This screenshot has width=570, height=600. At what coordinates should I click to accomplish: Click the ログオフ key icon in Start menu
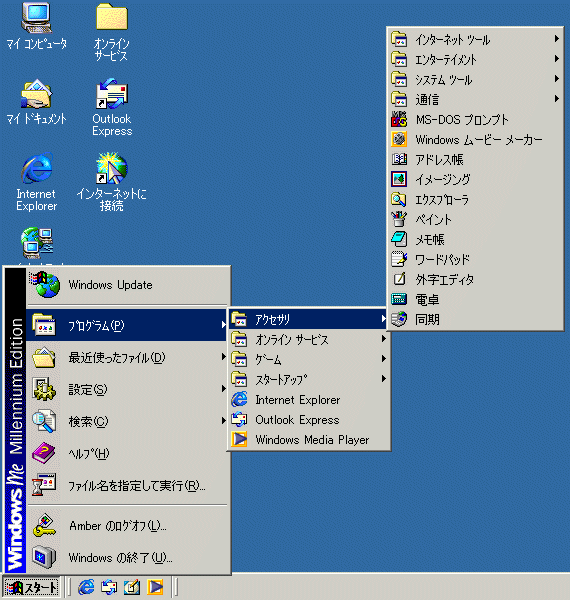tap(44, 526)
